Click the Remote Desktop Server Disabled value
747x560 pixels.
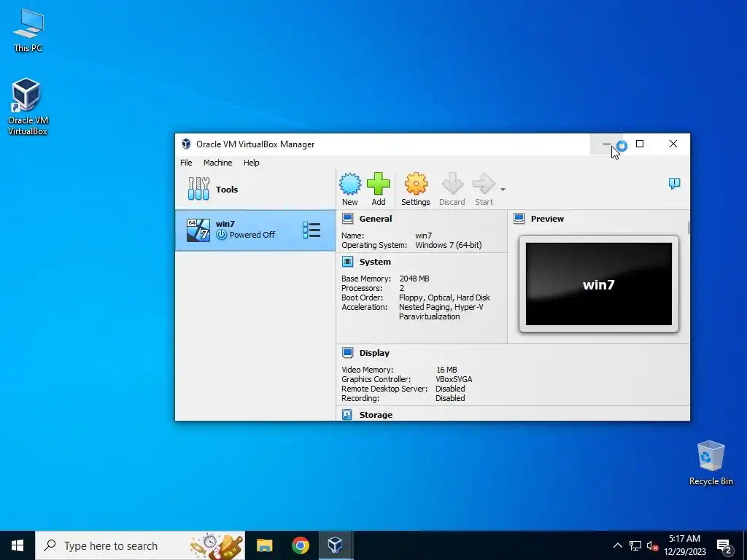click(449, 389)
